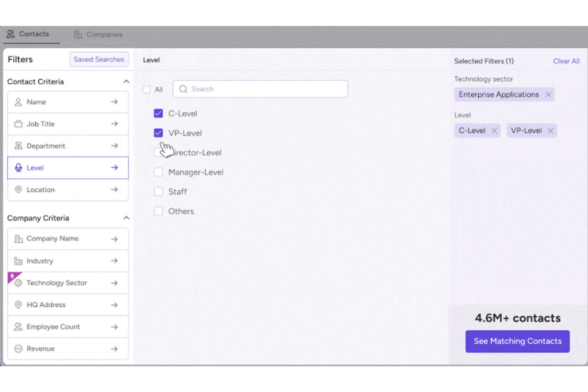
Task: Click the arrow on the Name row
Action: click(x=114, y=102)
